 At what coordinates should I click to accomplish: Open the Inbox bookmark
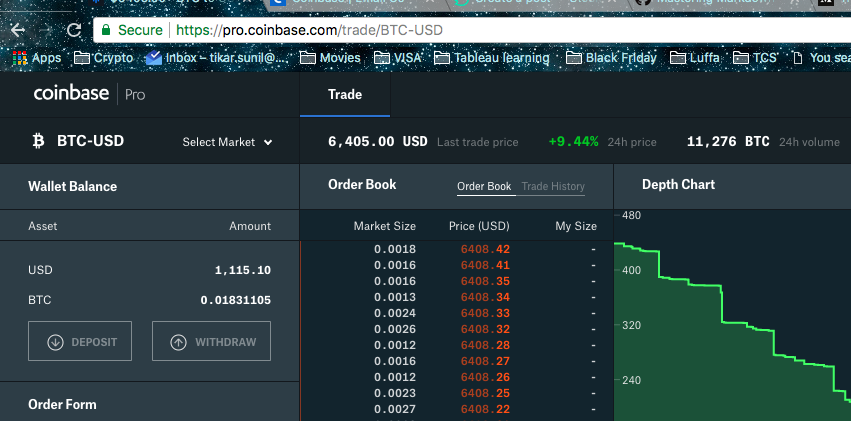217,58
